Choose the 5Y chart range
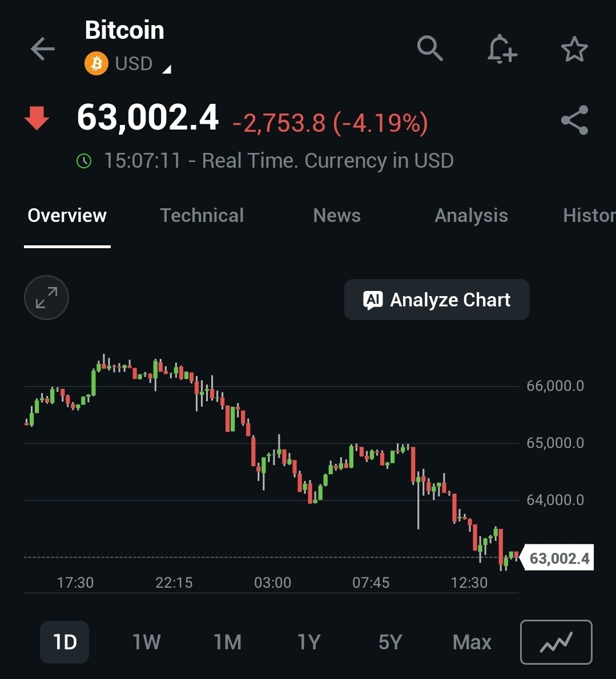Image resolution: width=616 pixels, height=679 pixels. [x=390, y=642]
